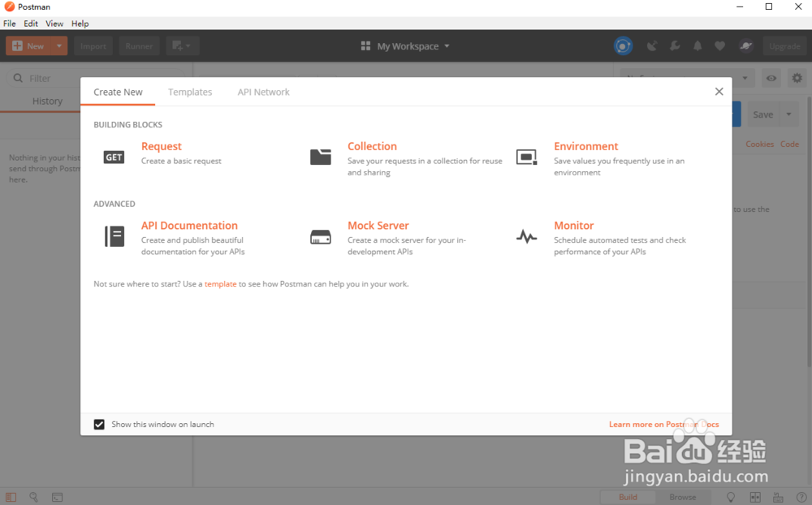Image resolution: width=812 pixels, height=505 pixels.
Task: Open the find search icon in status bar
Action: (33, 497)
